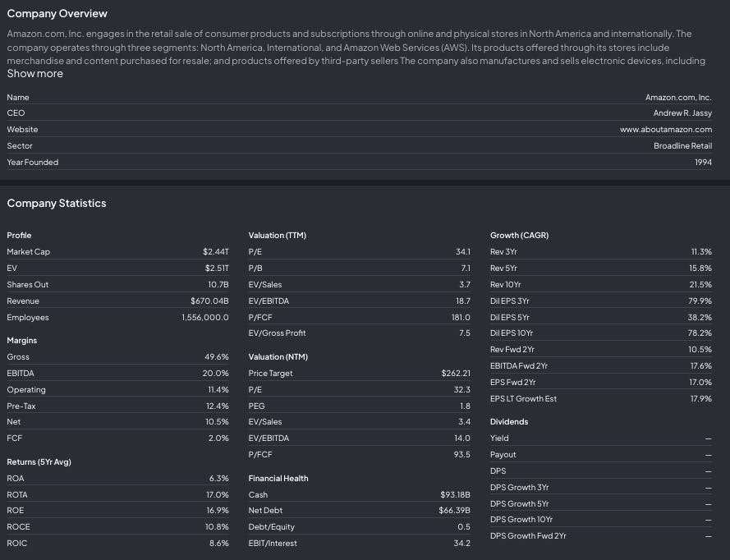
Task: Click the Financial Health section heading
Action: (278, 479)
